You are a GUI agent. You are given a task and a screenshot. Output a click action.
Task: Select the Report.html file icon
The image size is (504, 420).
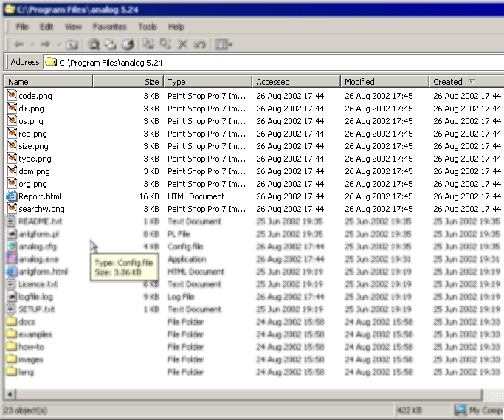(x=12, y=196)
